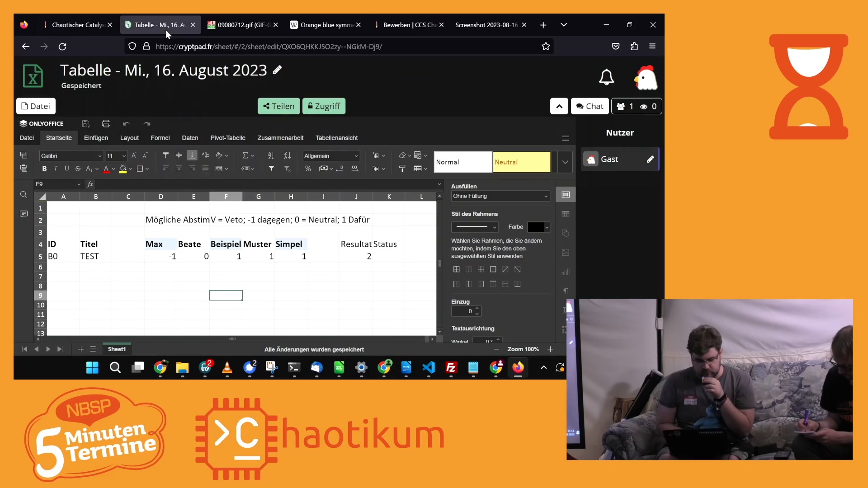Open the Formel tab

[x=160, y=138]
